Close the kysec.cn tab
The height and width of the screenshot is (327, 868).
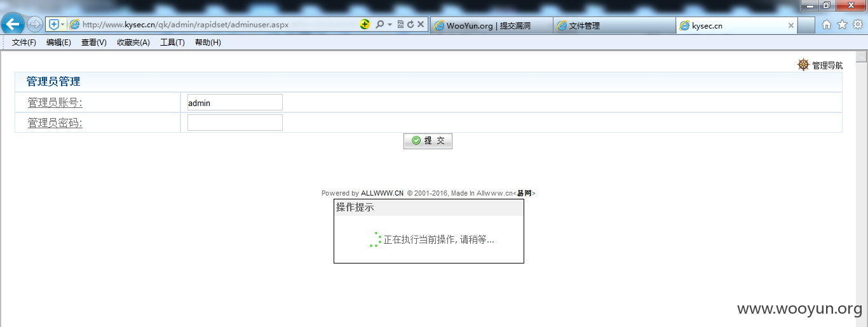point(791,25)
